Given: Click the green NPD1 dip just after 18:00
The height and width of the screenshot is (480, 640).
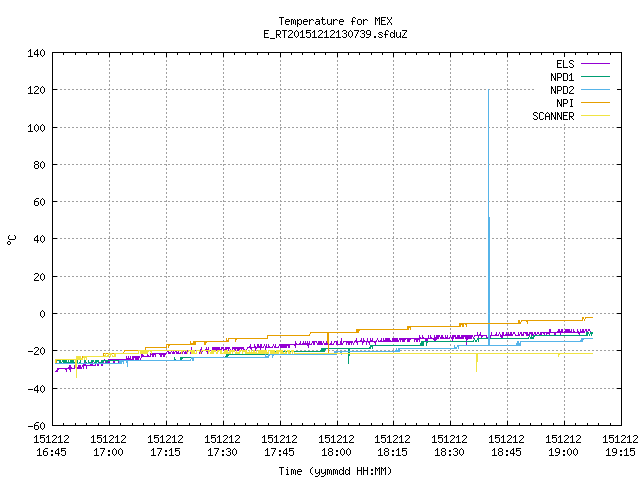Looking at the screenshot, I should click(349, 356).
